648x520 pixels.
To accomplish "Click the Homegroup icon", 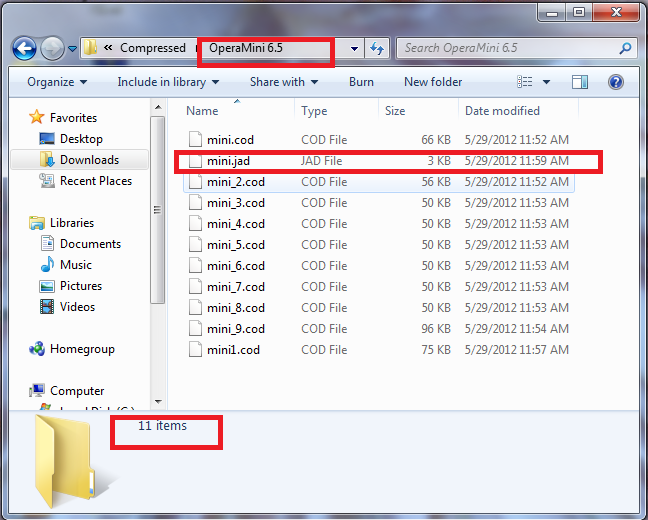I will (37, 349).
